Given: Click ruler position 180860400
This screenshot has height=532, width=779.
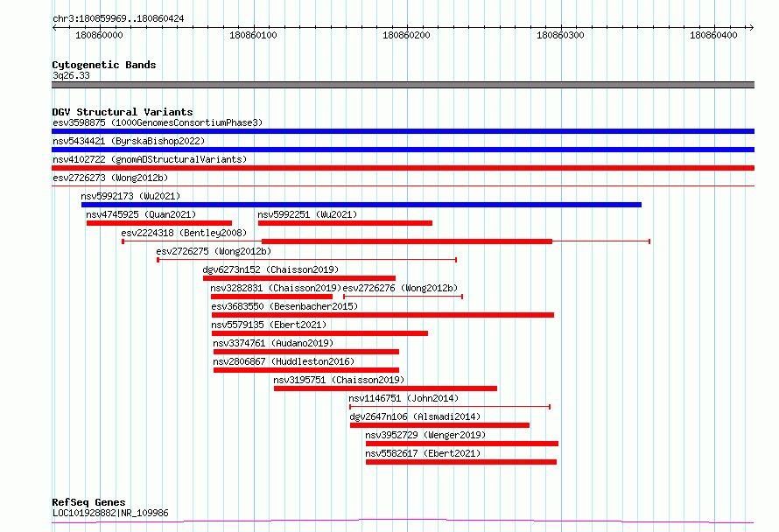Looking at the screenshot, I should tap(713, 35).
